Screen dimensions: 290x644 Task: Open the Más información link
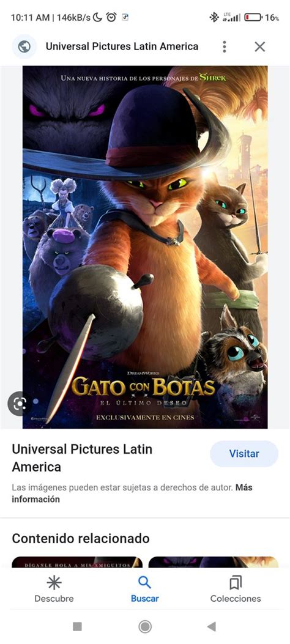click(x=132, y=494)
